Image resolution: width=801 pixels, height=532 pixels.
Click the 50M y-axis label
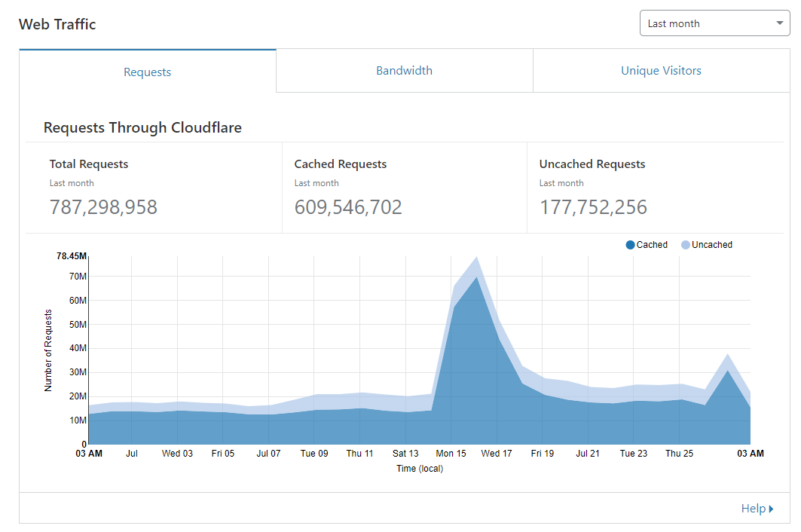(x=78, y=325)
